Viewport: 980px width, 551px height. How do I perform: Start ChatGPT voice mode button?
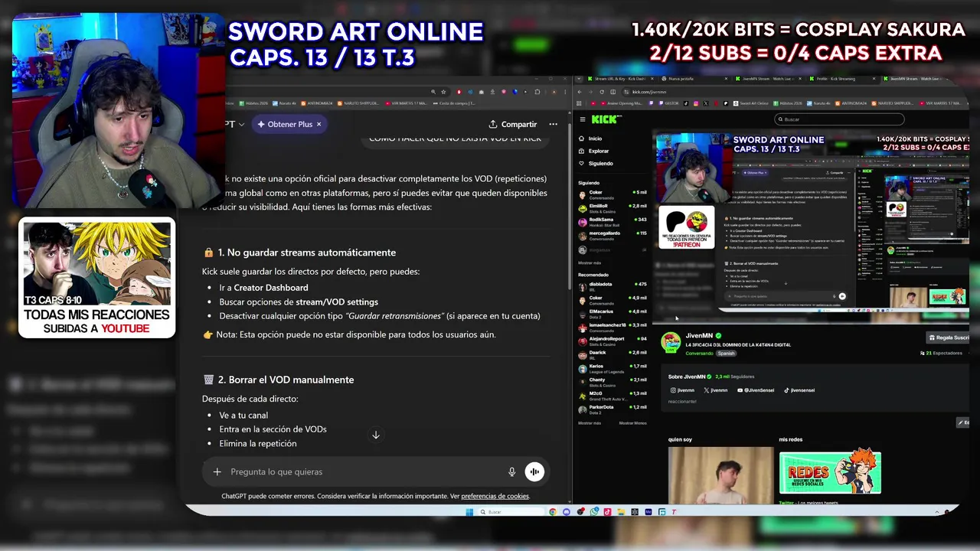[x=534, y=471]
